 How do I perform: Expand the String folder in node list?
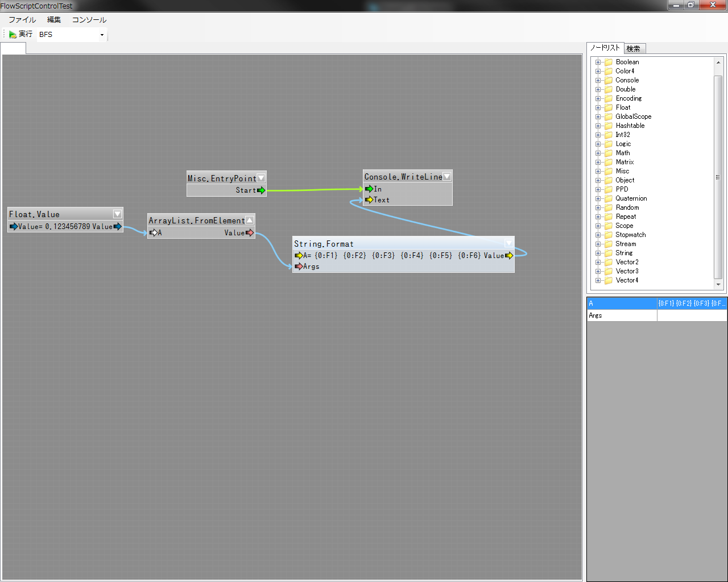598,253
